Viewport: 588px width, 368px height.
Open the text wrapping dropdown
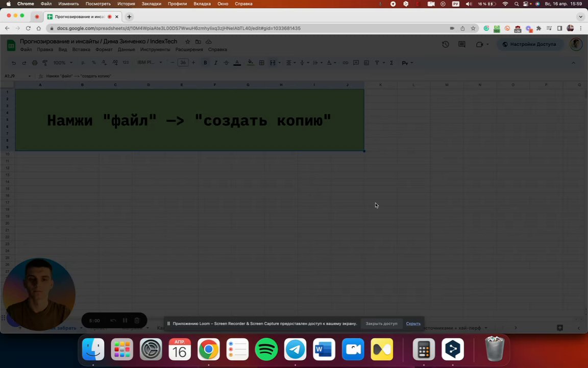(317, 63)
